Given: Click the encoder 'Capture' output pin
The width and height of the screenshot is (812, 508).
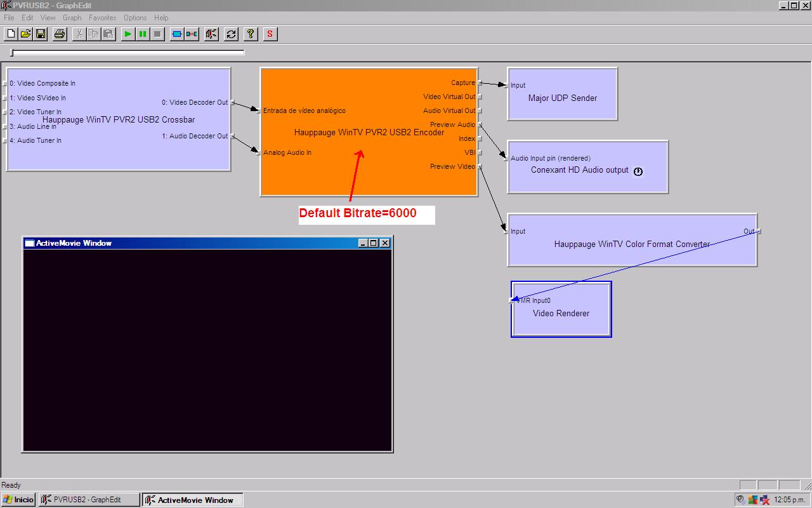Looking at the screenshot, I should point(480,83).
